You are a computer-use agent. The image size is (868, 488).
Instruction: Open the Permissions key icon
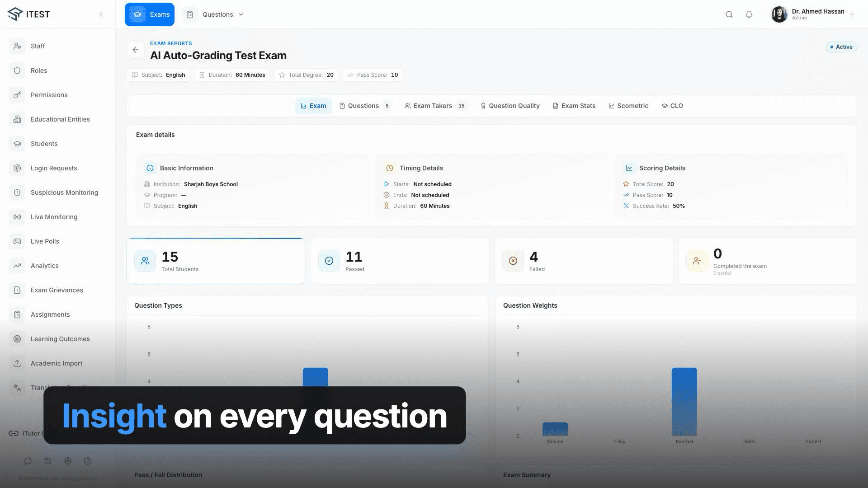click(17, 95)
